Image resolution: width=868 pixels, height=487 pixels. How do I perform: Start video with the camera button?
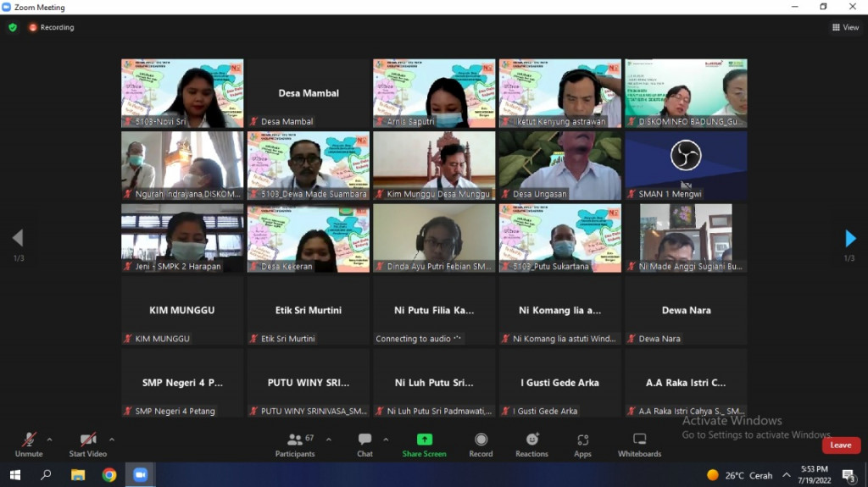(87, 444)
